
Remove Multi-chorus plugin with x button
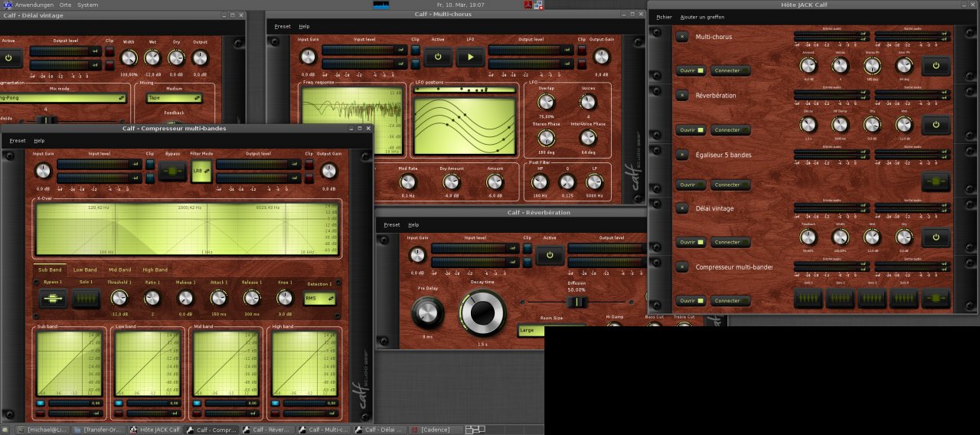(x=683, y=37)
